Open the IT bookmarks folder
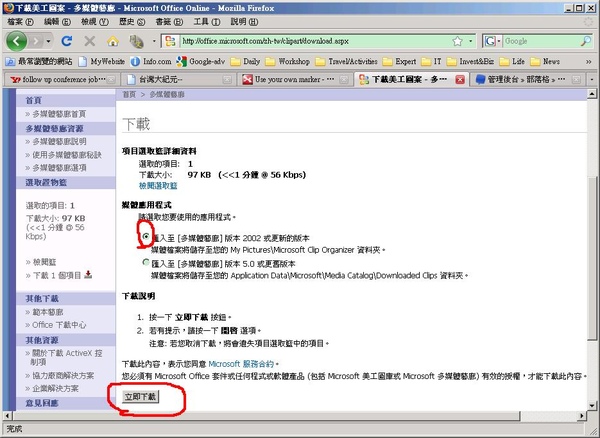This screenshot has height=438, width=600. coord(431,61)
